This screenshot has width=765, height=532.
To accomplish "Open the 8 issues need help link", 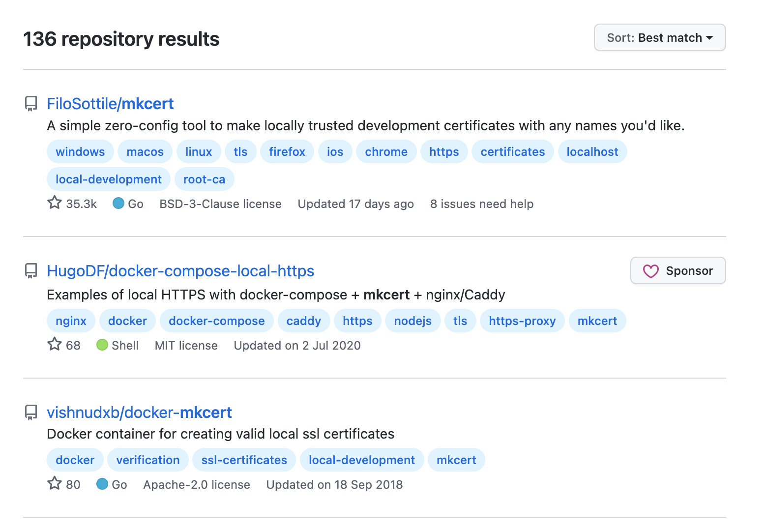I will [481, 204].
